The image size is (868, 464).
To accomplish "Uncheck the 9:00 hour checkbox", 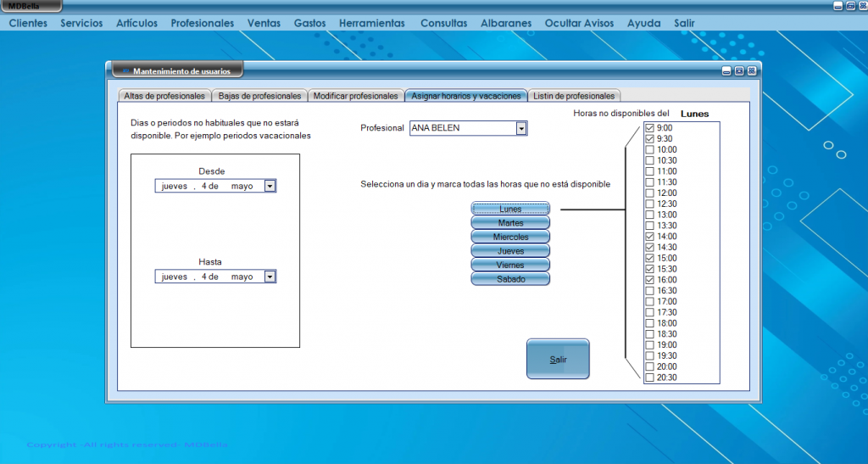I will click(x=650, y=128).
